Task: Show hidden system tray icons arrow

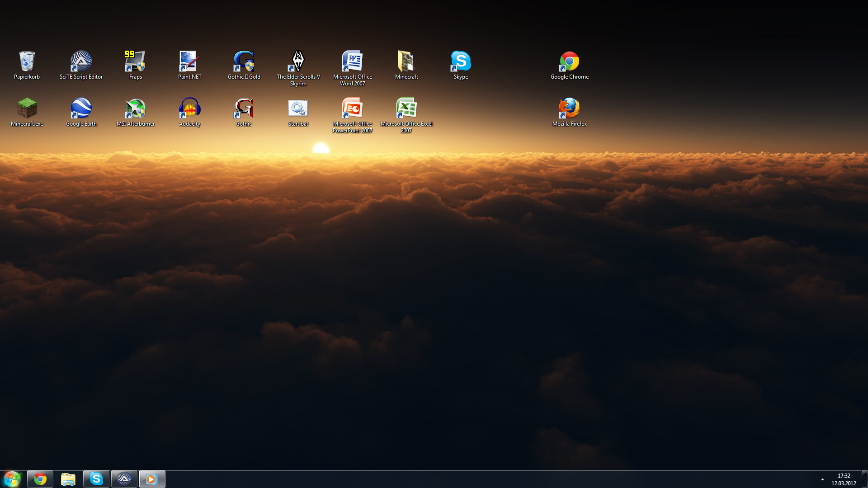Action: [822, 479]
